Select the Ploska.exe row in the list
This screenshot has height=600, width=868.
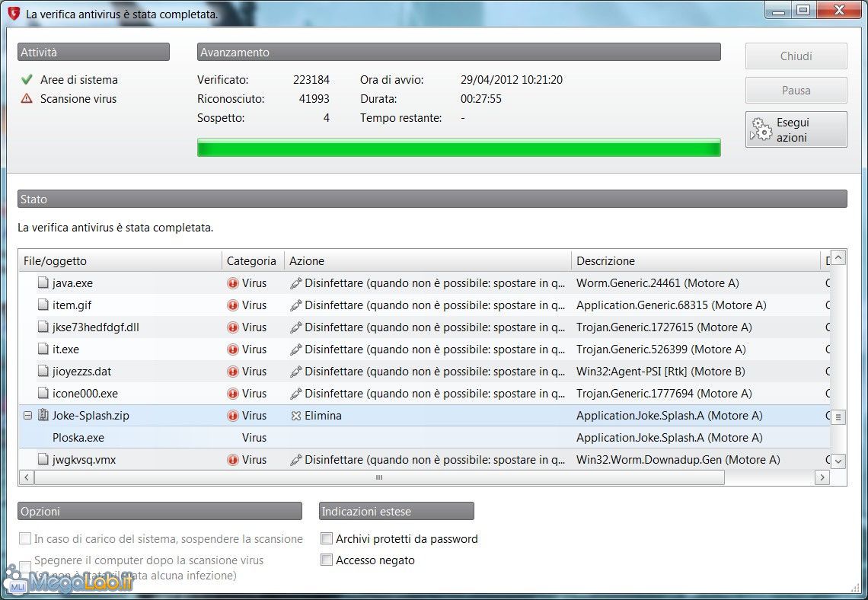78,438
